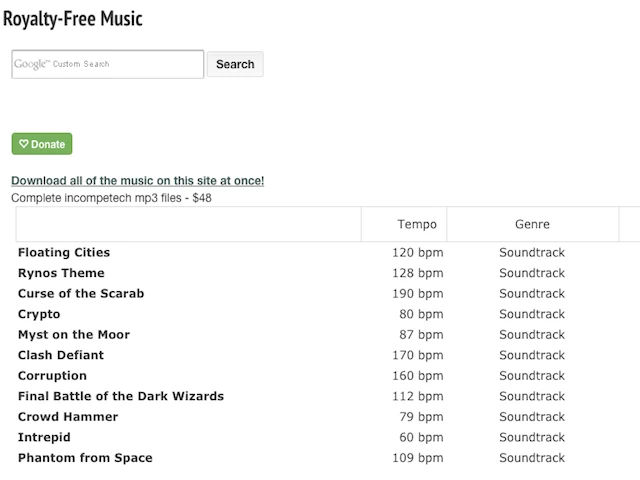Select the Intrepid track

[x=44, y=437]
